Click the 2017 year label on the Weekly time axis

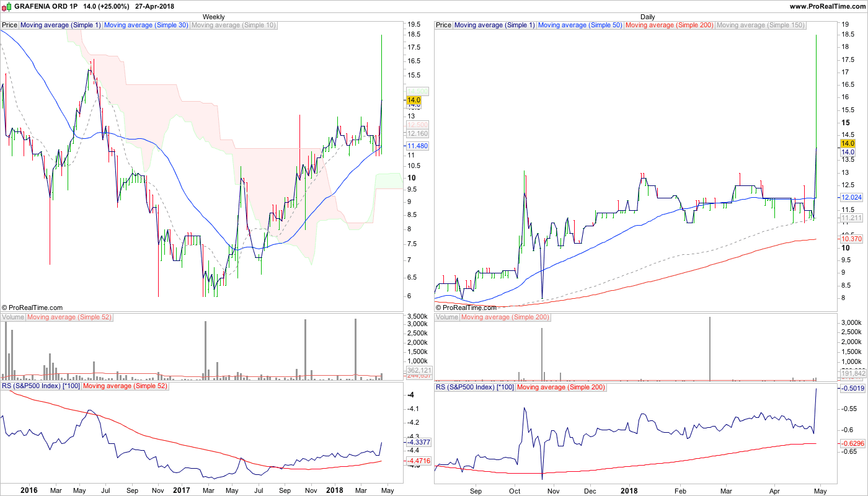[x=182, y=490]
